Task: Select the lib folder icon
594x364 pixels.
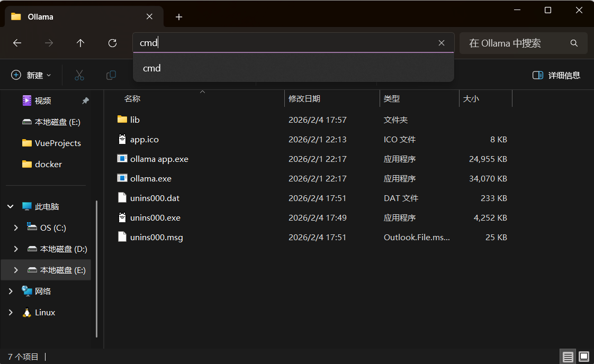Action: [122, 120]
